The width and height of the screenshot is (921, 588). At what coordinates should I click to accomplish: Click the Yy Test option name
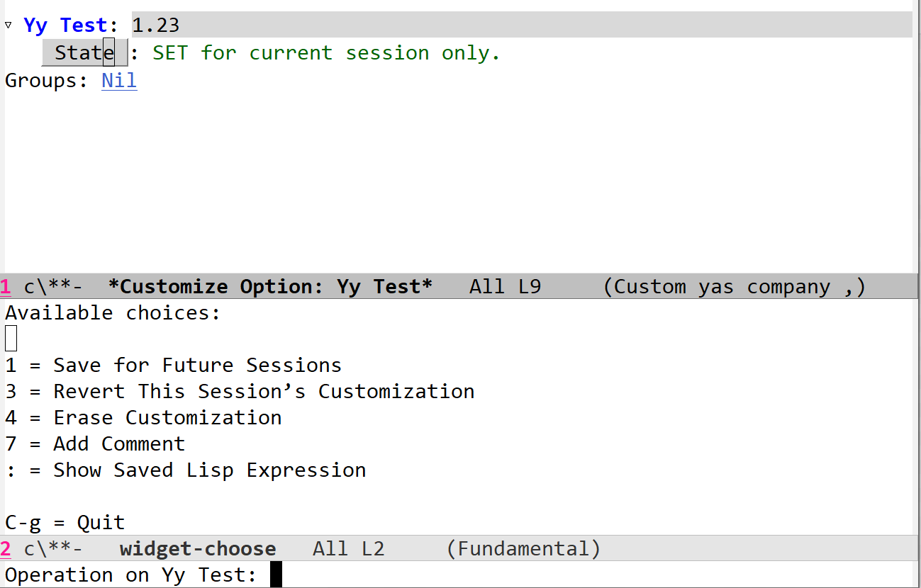pyautogui.click(x=65, y=26)
